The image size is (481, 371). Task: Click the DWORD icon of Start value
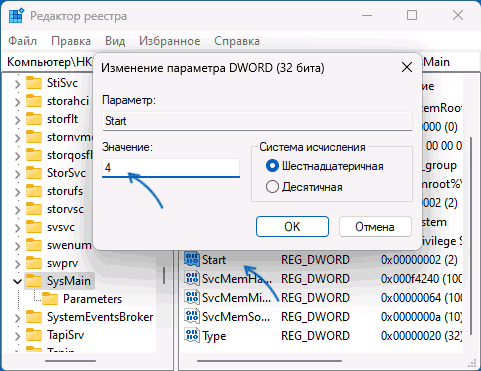[192, 259]
